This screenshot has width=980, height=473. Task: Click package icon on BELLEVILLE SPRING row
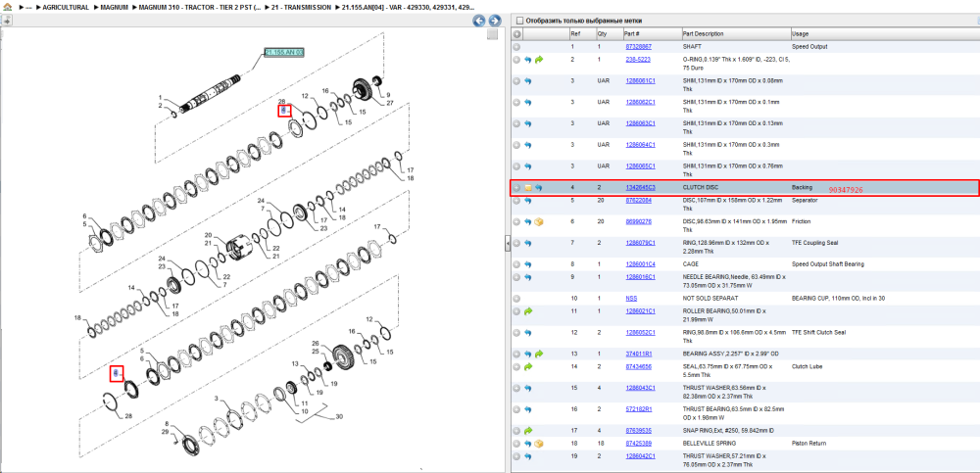pos(539,444)
